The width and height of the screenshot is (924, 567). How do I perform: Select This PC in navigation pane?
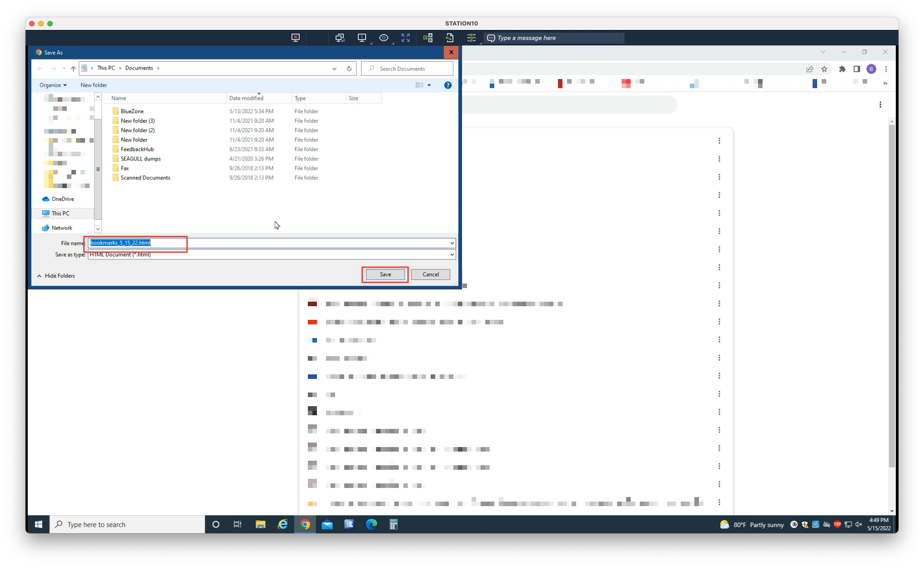tap(60, 213)
